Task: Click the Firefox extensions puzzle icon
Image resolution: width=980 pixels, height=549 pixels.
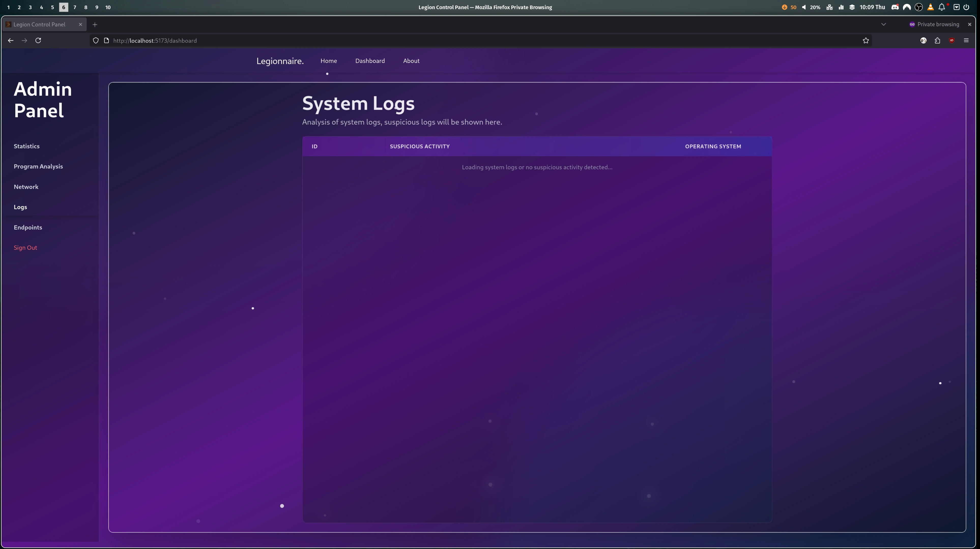Action: (x=938, y=40)
